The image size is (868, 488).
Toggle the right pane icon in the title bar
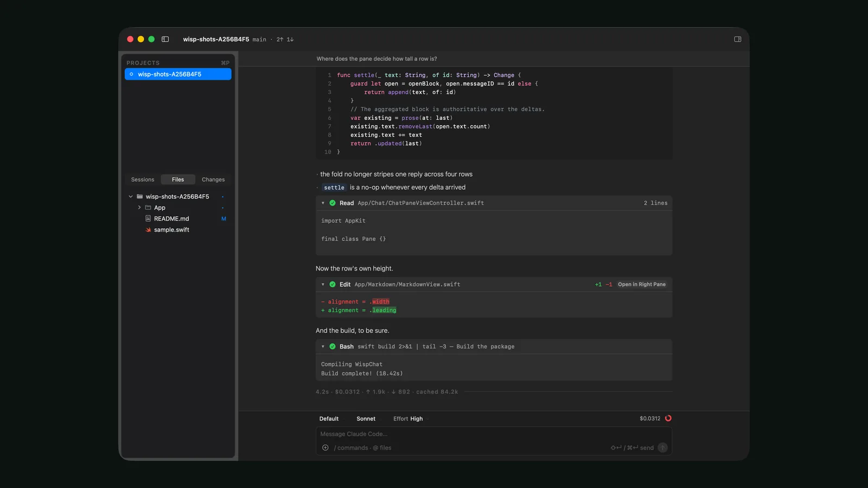click(x=738, y=39)
